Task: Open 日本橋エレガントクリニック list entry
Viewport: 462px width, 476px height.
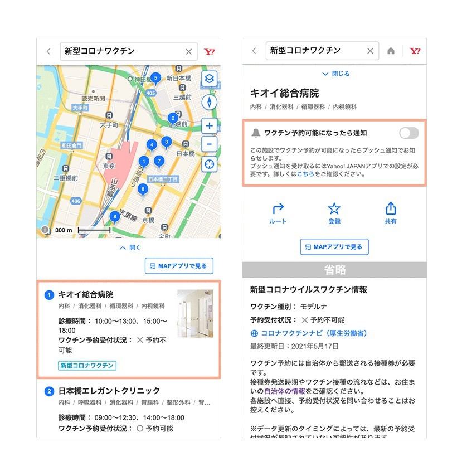Action: (x=129, y=409)
